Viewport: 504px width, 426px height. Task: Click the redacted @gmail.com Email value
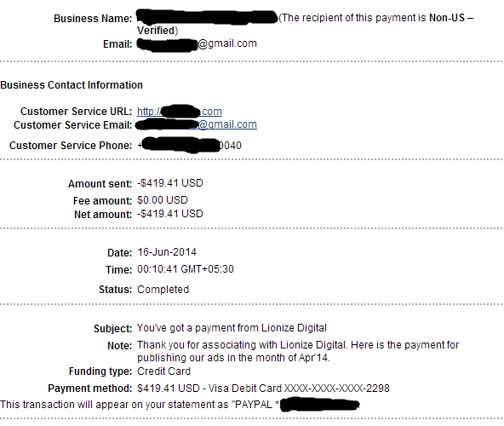(197, 44)
